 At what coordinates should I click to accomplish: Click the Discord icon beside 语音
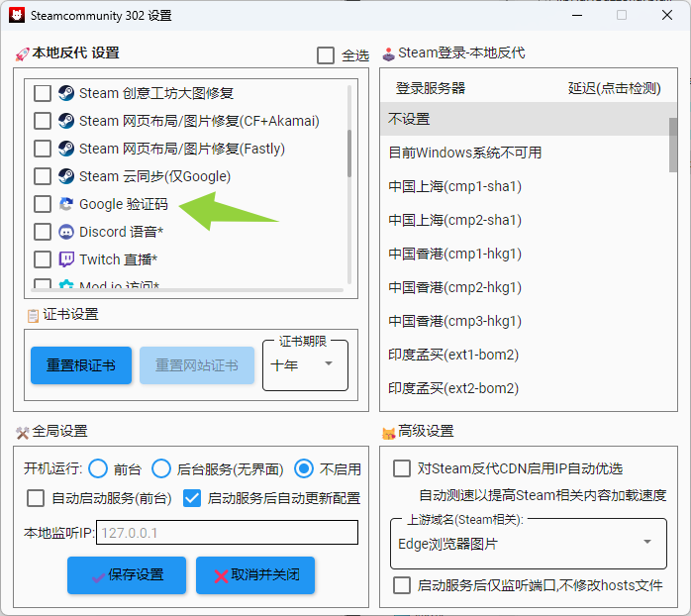(66, 232)
